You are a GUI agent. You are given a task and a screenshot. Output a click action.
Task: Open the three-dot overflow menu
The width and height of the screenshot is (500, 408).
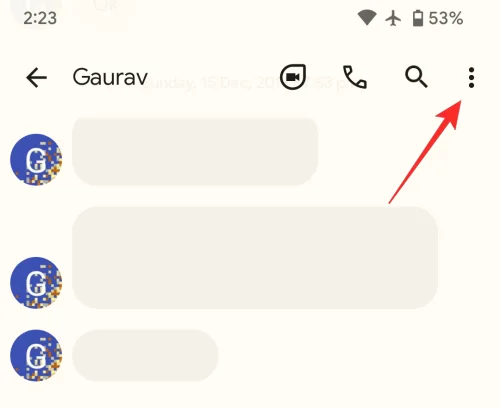[471, 78]
